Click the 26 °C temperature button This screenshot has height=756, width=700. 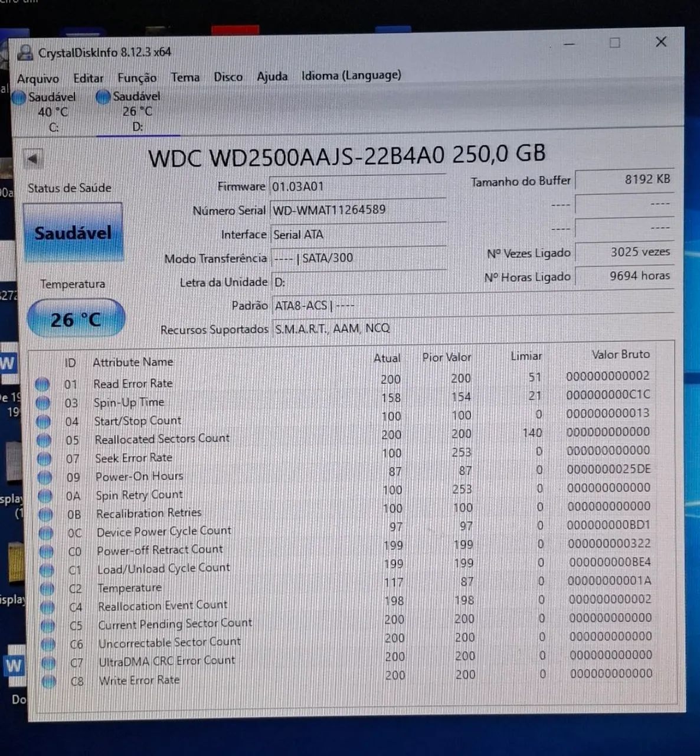(x=76, y=320)
